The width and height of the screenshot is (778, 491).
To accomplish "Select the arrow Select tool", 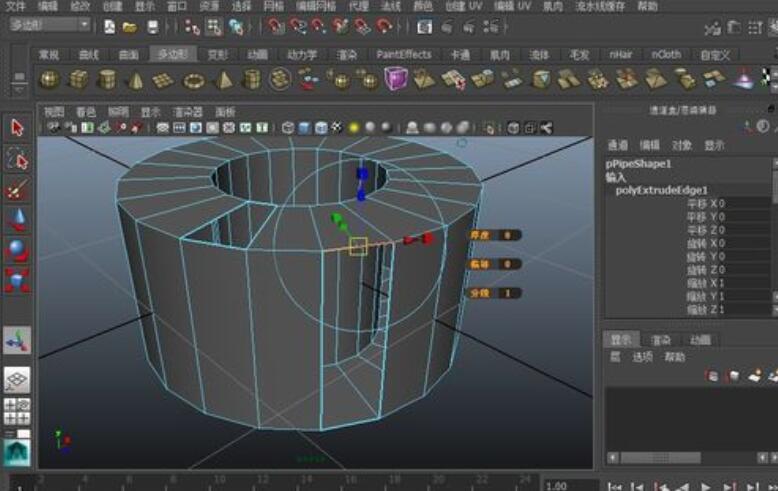I will (17, 127).
